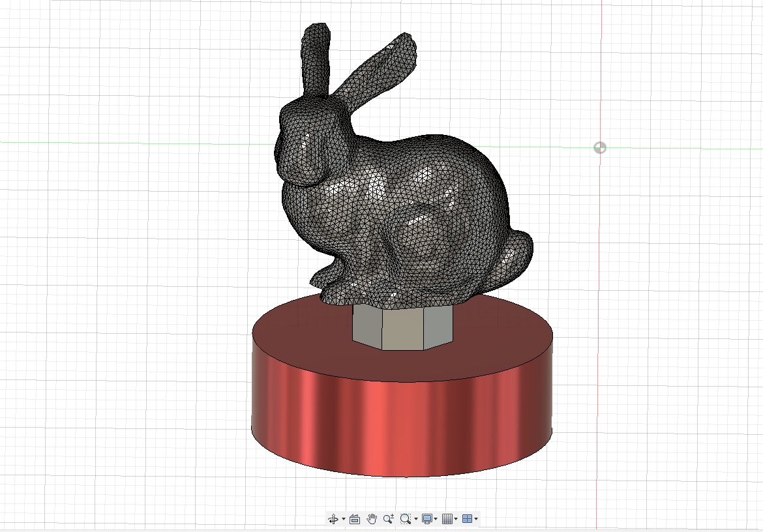This screenshot has height=532, width=763.
Task: Expand the Viewports dropdown arrow
Action: point(476,519)
